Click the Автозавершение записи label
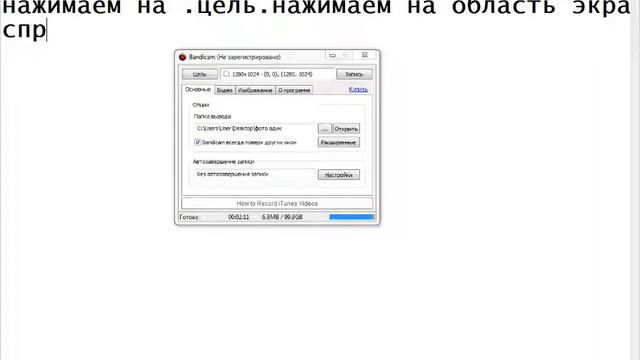Image resolution: width=640 pixels, height=360 pixels. coord(223,162)
